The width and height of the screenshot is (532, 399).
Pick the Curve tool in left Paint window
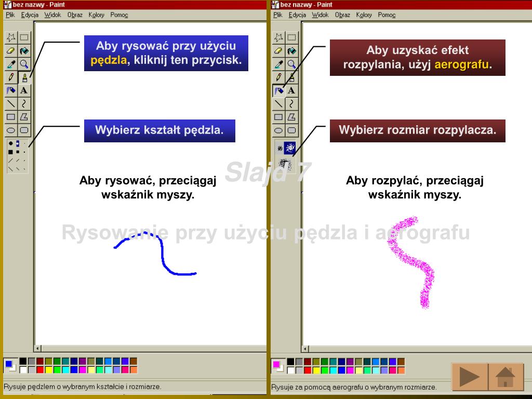pos(24,103)
